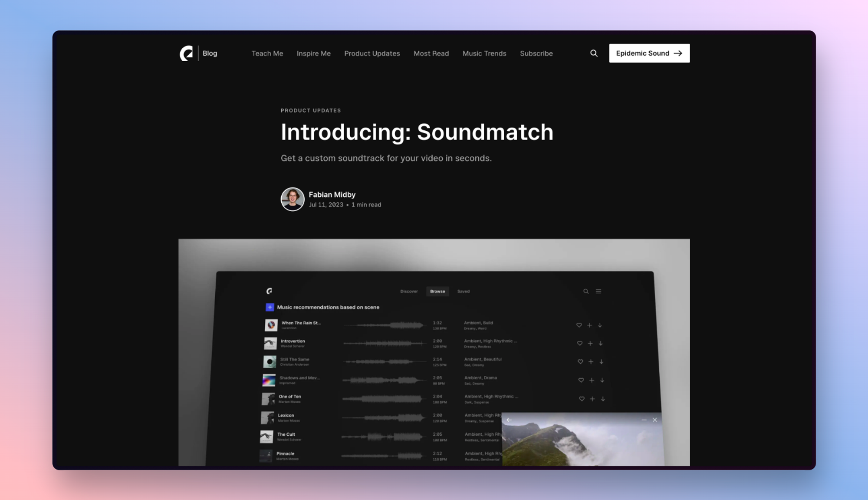
Task: Click the Lexicon track title
Action: (286, 415)
